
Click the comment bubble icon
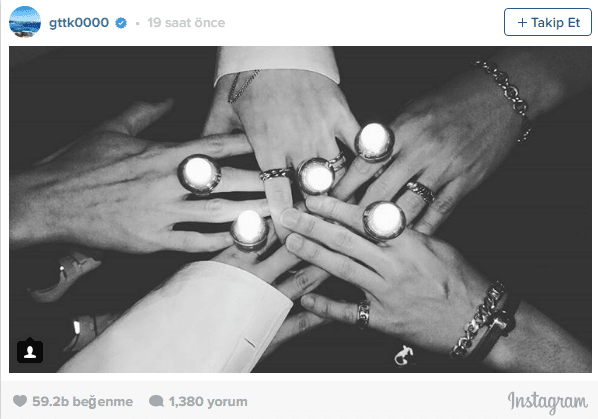click(x=156, y=401)
